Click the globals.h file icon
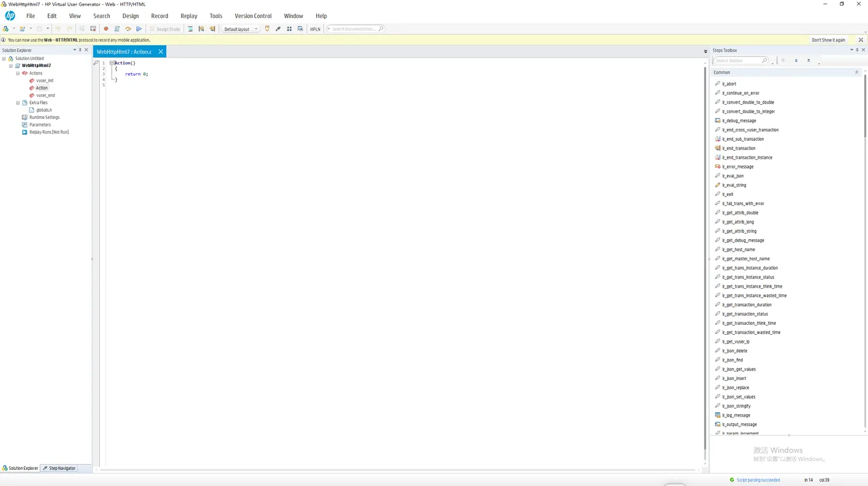 32,110
